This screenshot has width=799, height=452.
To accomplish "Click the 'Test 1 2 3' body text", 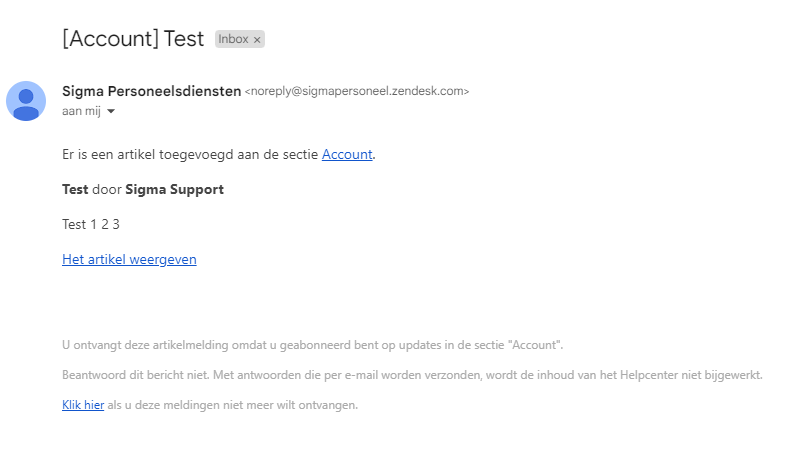I will pos(91,224).
